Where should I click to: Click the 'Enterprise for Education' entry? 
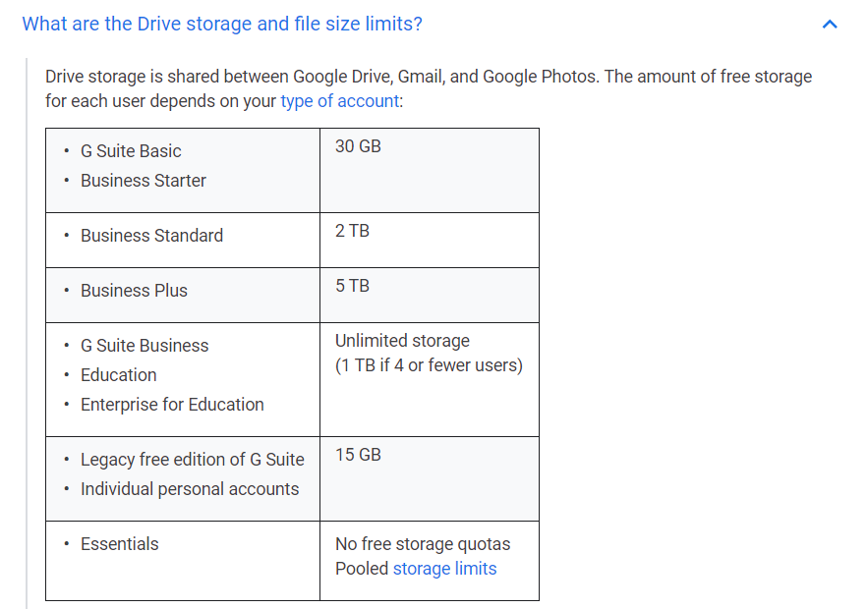pos(172,405)
